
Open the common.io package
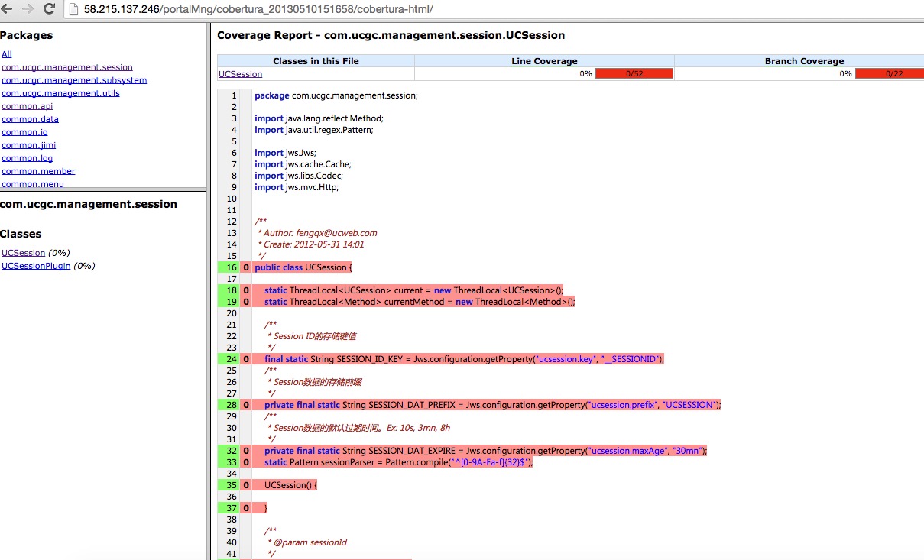(24, 132)
